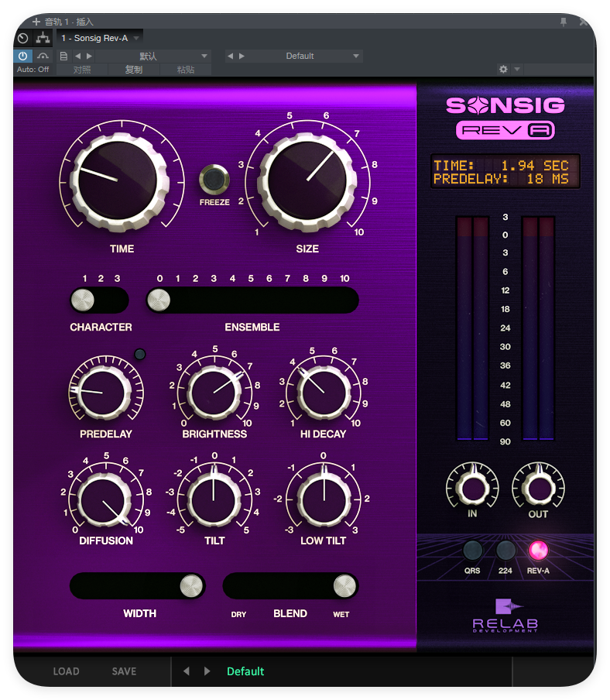Click the preset file page icon

(x=63, y=56)
